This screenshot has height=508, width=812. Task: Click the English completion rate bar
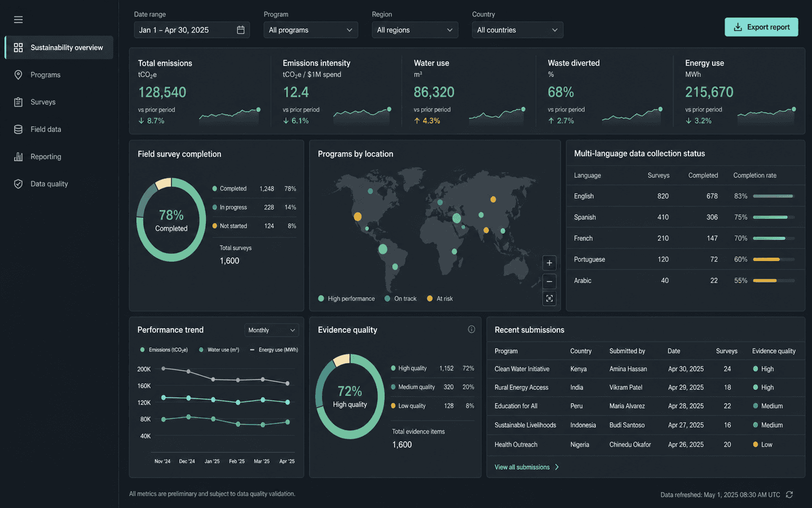click(774, 196)
